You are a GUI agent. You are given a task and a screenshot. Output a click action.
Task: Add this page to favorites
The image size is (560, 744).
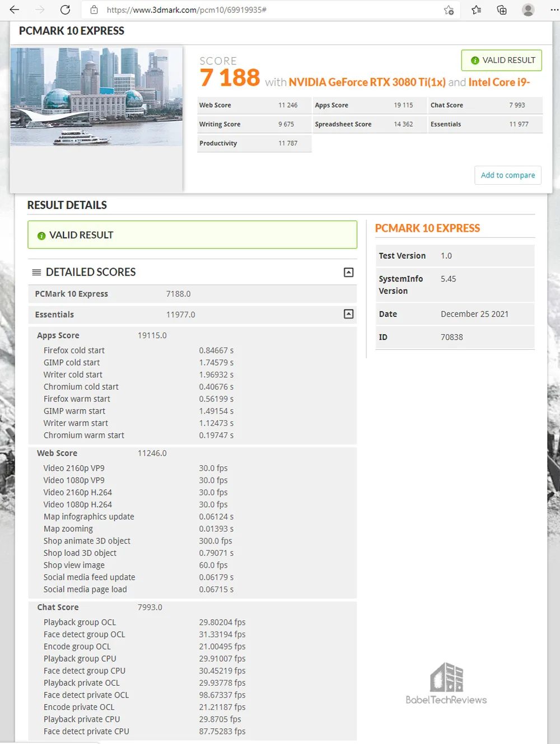[x=449, y=10]
